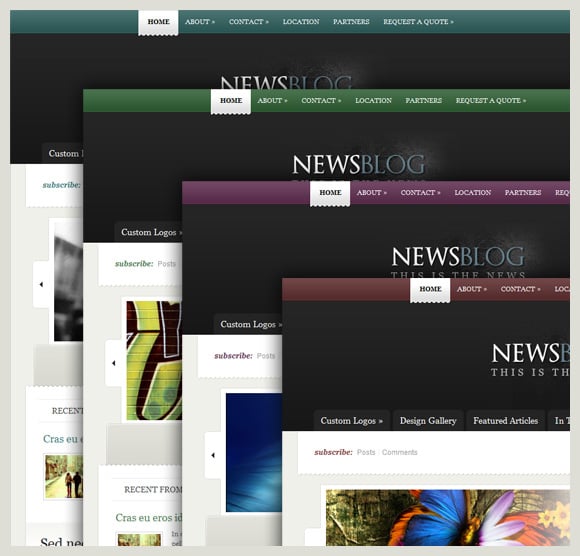Select LOCATION in the teal theme menu
580x556 pixels.
(x=301, y=22)
